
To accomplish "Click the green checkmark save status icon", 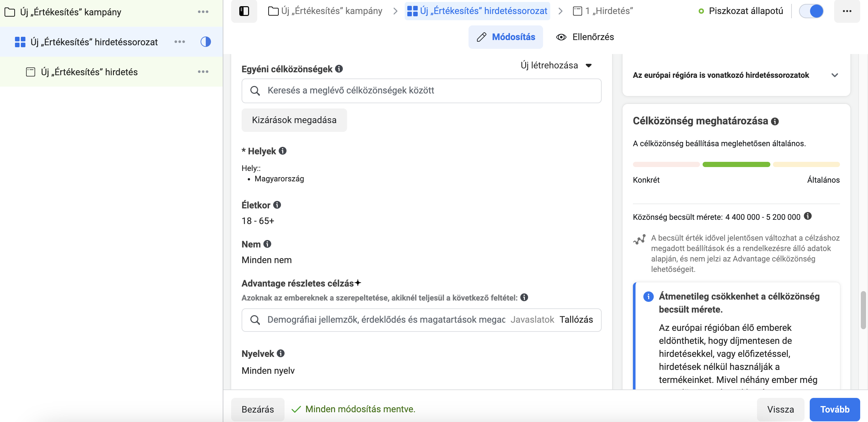I will [x=296, y=409].
